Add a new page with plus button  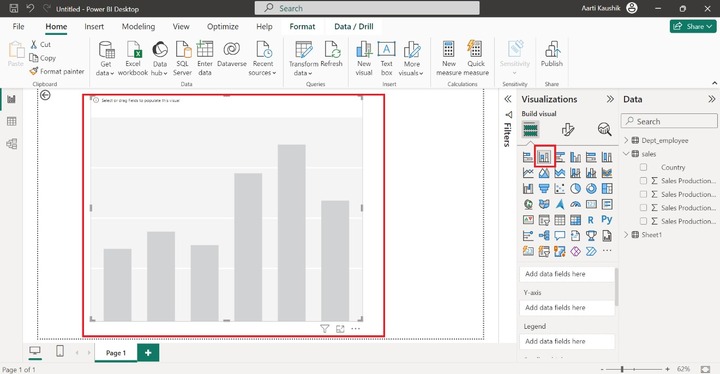point(148,353)
